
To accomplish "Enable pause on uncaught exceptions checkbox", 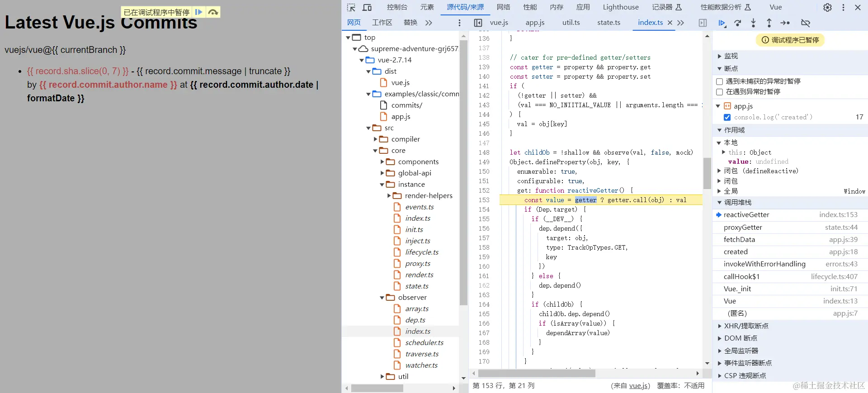I will (720, 81).
